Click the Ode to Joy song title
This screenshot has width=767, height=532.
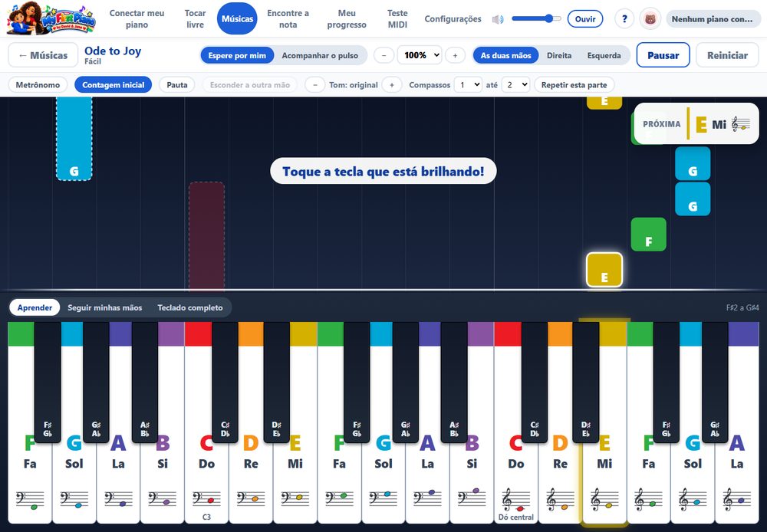pyautogui.click(x=113, y=51)
